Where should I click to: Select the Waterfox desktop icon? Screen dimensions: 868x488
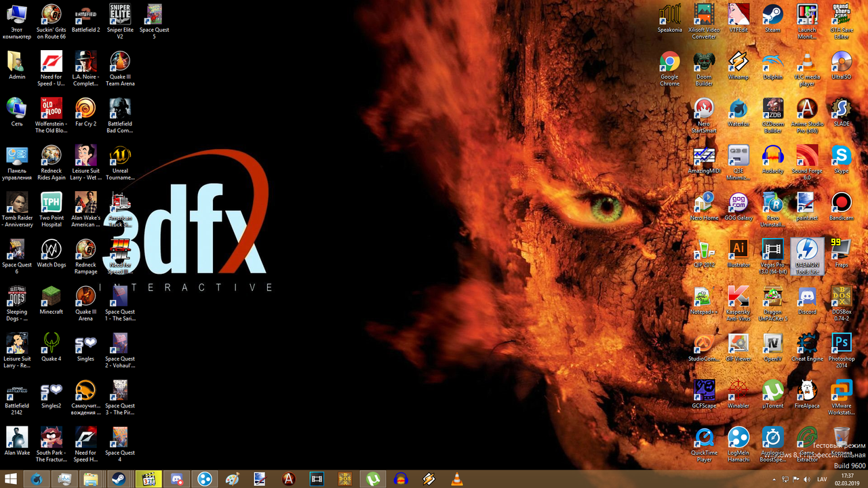(738, 113)
